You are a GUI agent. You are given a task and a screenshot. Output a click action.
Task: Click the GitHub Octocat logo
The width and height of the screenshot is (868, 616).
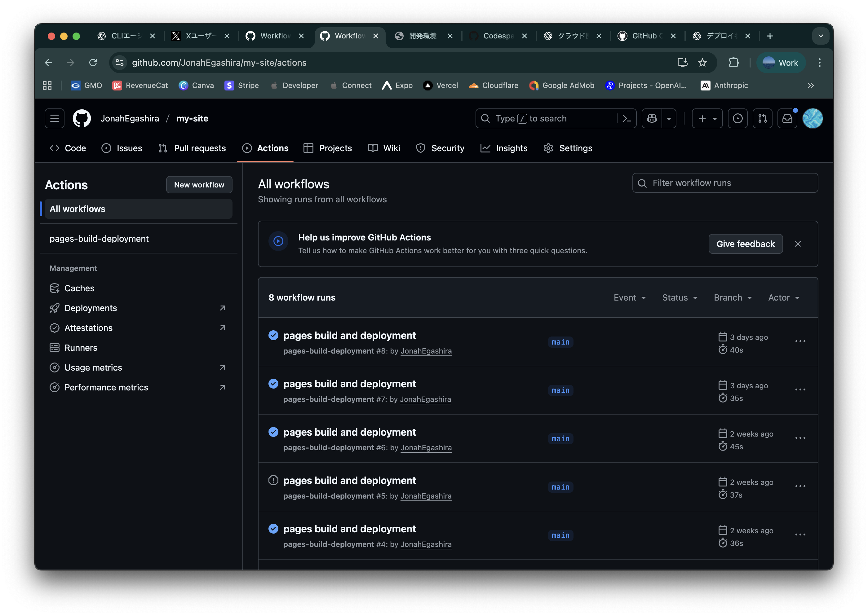[82, 118]
